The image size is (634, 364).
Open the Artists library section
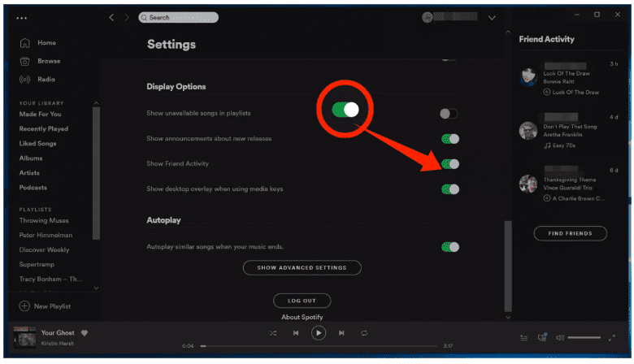pyautogui.click(x=29, y=172)
